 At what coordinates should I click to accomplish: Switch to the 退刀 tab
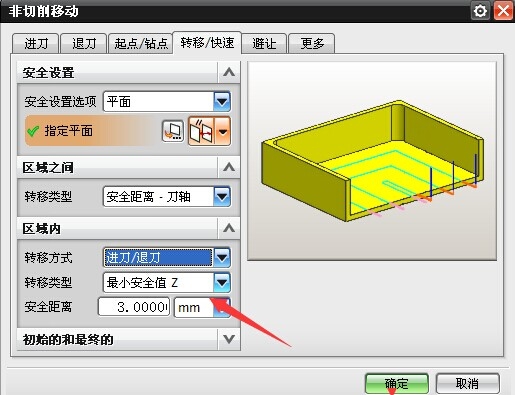84,43
